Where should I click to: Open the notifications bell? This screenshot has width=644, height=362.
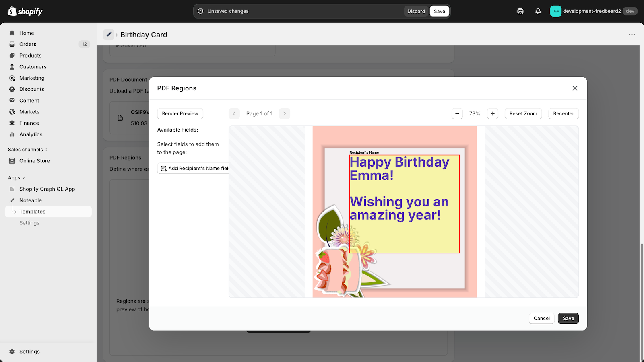pos(538,11)
